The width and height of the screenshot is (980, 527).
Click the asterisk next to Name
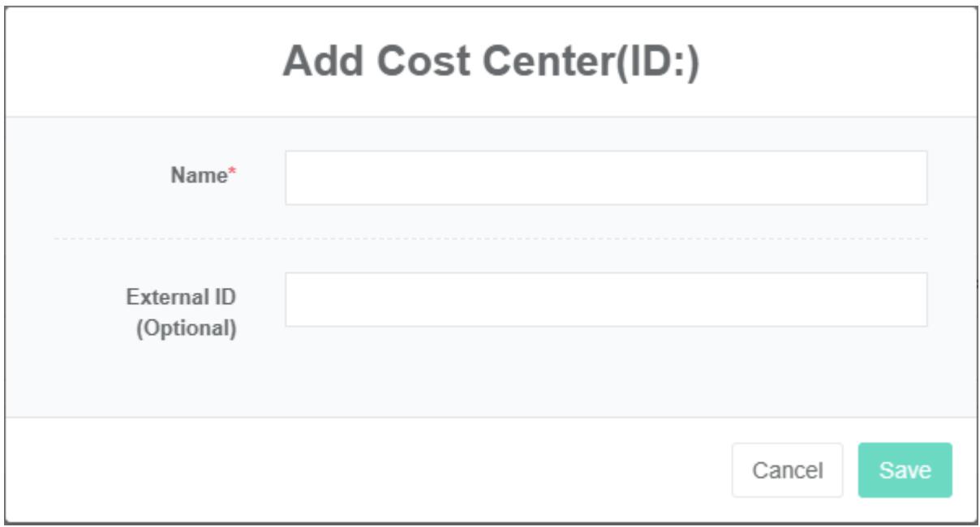pyautogui.click(x=231, y=174)
